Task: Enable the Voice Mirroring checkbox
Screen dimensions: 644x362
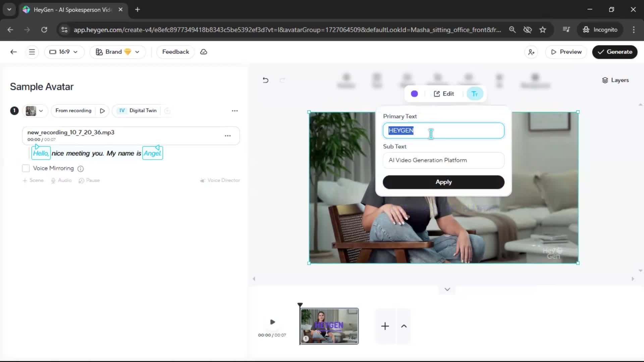Action: click(26, 168)
